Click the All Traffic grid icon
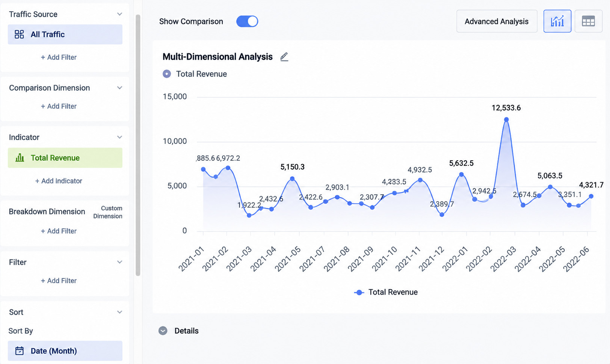The height and width of the screenshot is (364, 610). pos(19,35)
